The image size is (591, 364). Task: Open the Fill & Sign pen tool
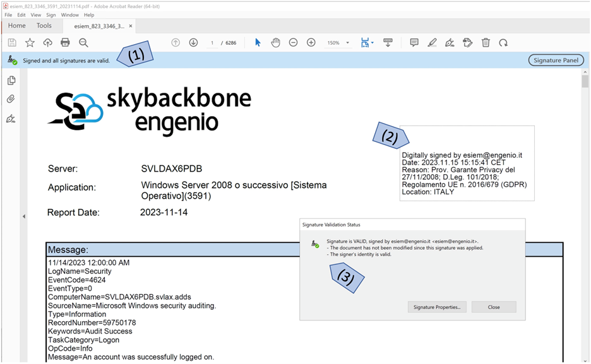coord(450,42)
